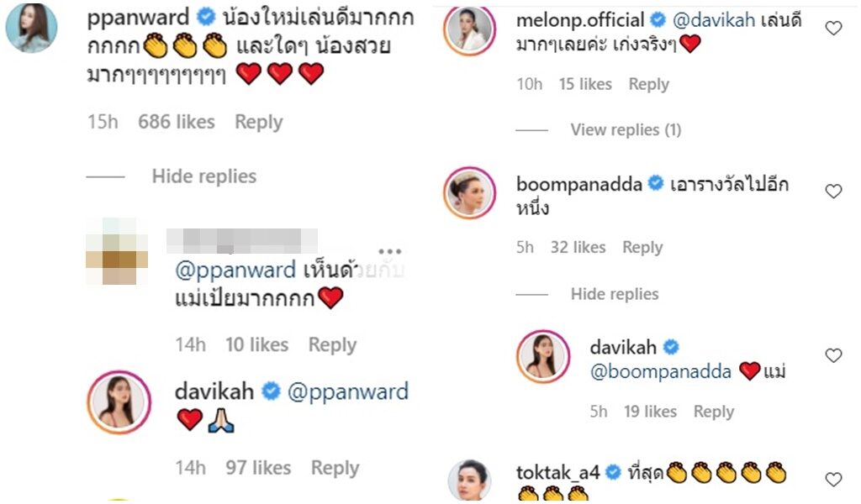
Task: Open the @ppanward mention in davikah's reply
Action: click(x=347, y=392)
